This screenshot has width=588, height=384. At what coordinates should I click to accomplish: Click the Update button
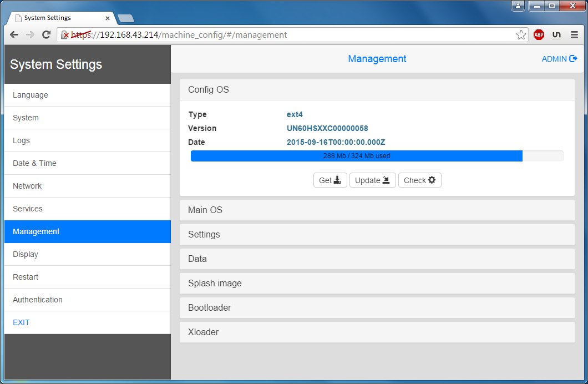pos(372,180)
